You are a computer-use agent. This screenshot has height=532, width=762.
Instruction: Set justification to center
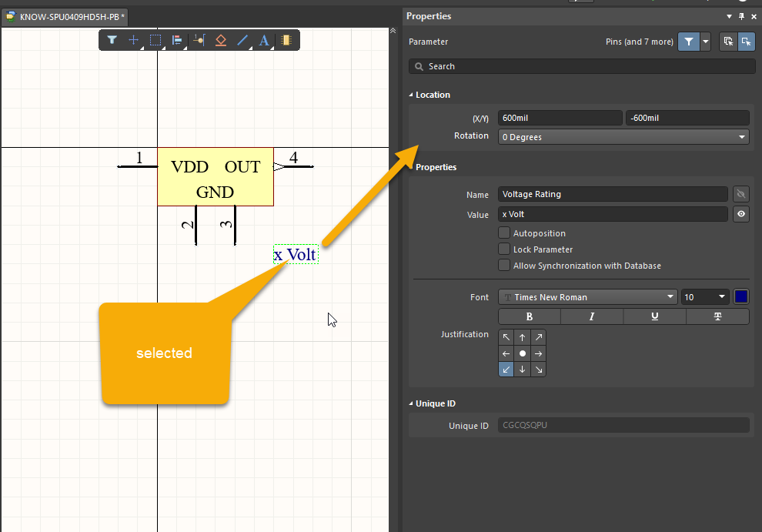tap(522, 353)
